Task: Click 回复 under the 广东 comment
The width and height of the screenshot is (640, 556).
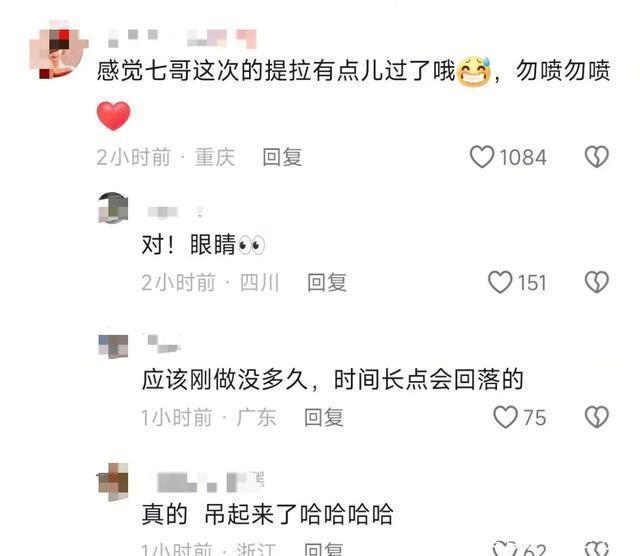Action: coord(324,417)
